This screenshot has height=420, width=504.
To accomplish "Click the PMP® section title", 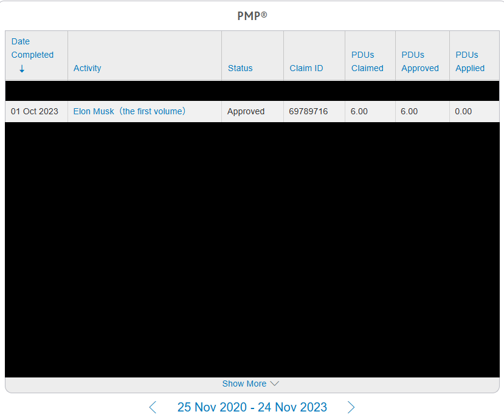I will 252,16.
